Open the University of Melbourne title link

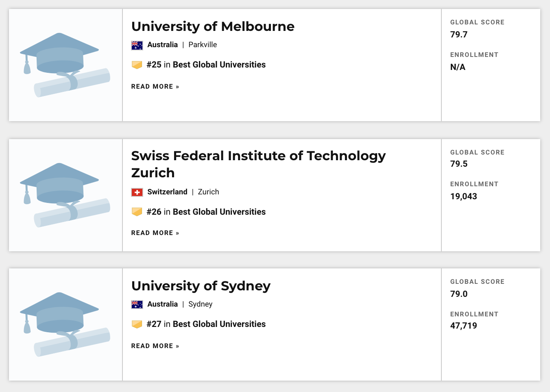pyautogui.click(x=213, y=26)
